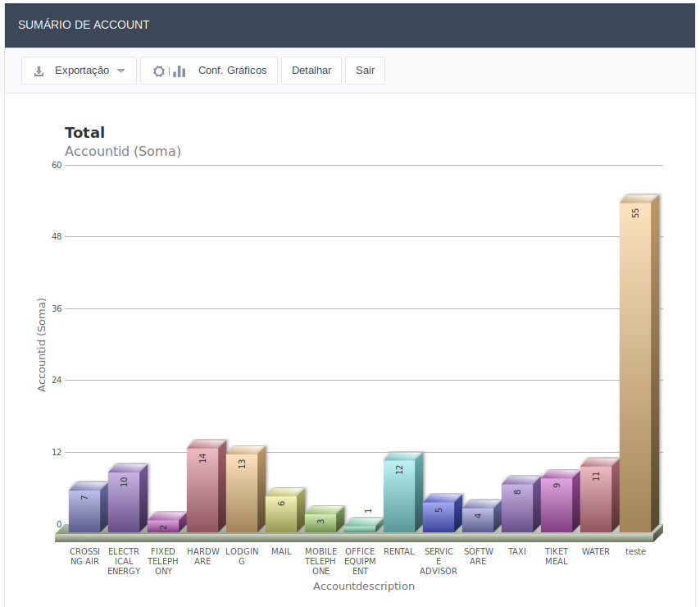
Task: Click the FIXED TELEPHONY x-axis label
Action: coord(163,561)
